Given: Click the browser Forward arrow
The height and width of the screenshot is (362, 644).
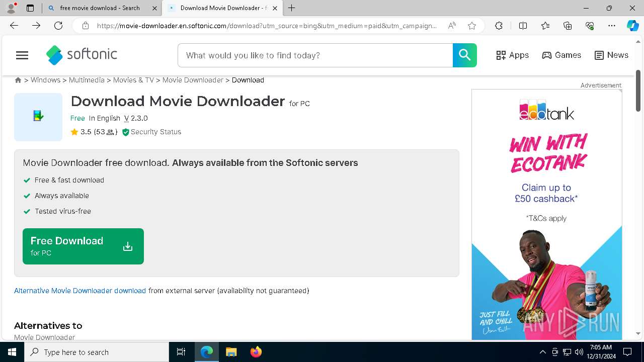Looking at the screenshot, I should point(36,26).
